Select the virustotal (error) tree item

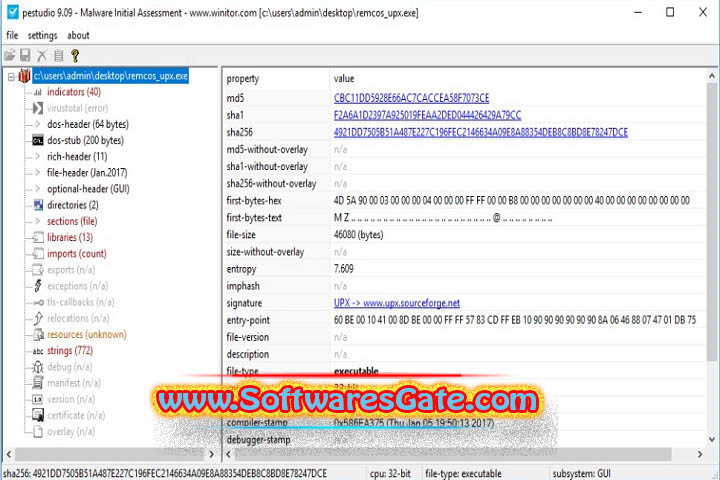pos(77,108)
